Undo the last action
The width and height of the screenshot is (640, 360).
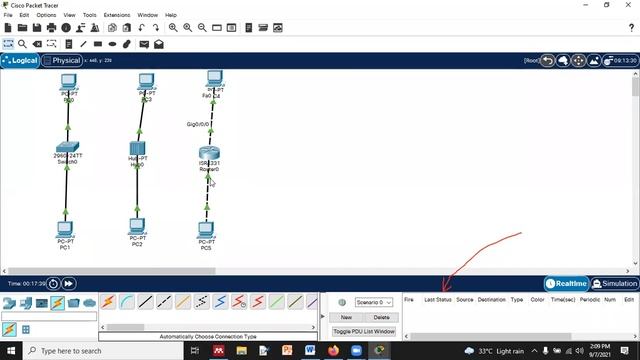141,28
